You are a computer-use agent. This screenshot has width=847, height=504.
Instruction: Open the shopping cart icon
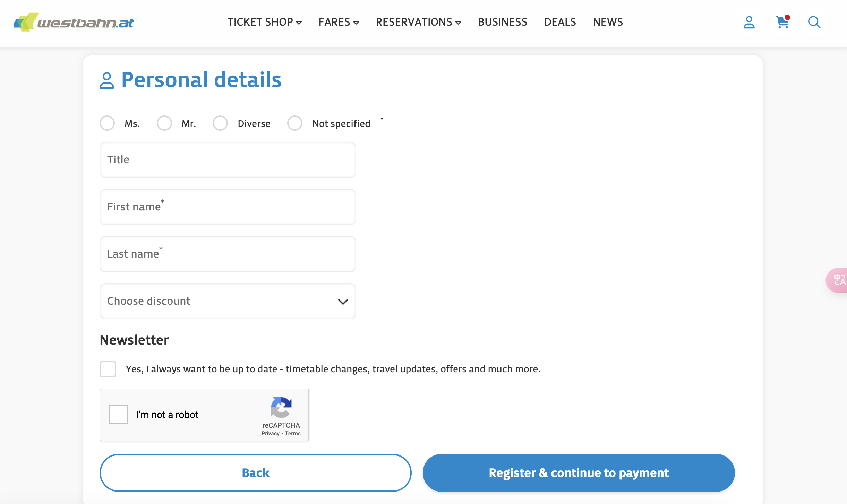pyautogui.click(x=782, y=22)
